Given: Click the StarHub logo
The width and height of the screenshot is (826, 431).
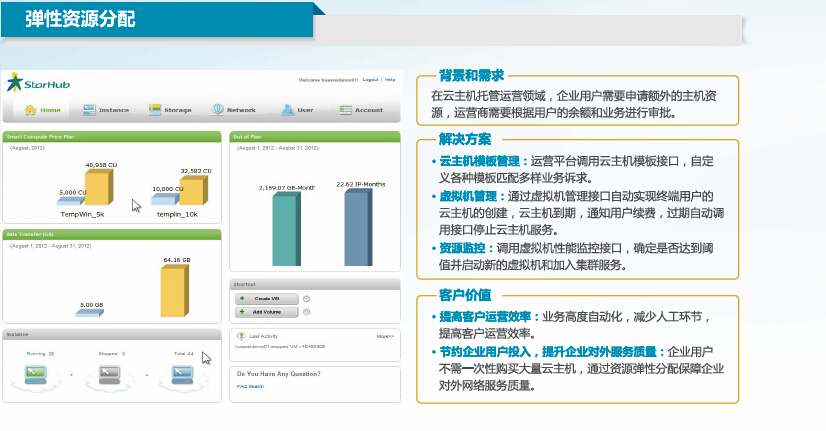Looking at the screenshot, I should (36, 84).
